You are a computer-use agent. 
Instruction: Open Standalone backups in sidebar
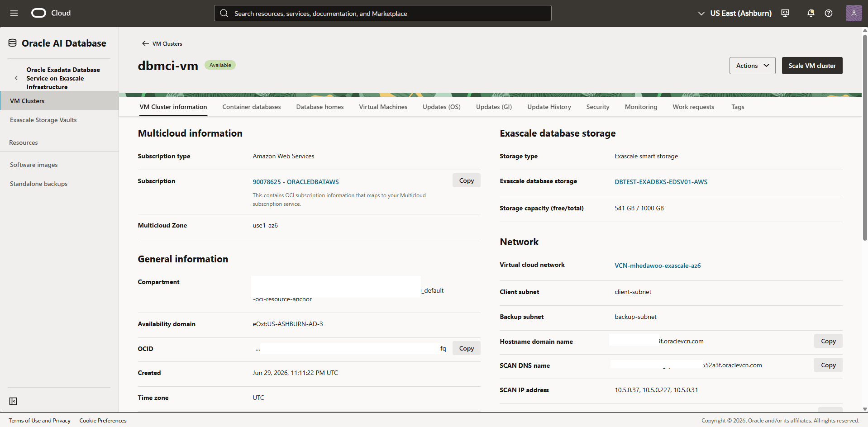[59, 184]
